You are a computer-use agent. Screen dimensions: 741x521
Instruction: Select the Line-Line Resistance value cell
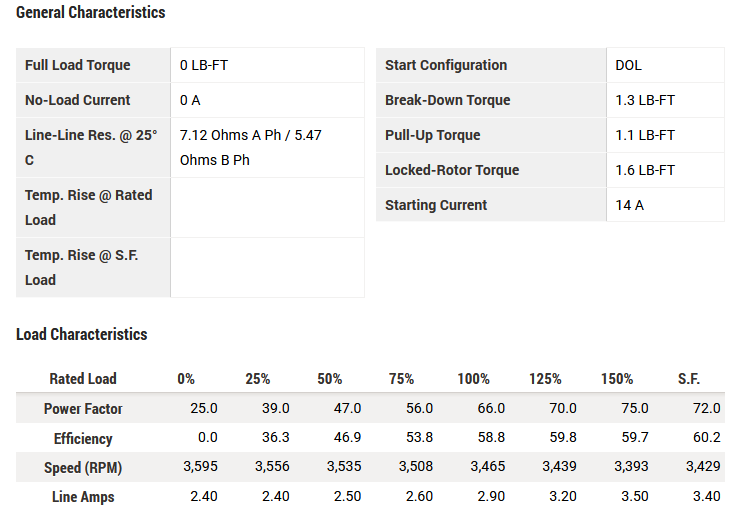(x=266, y=147)
